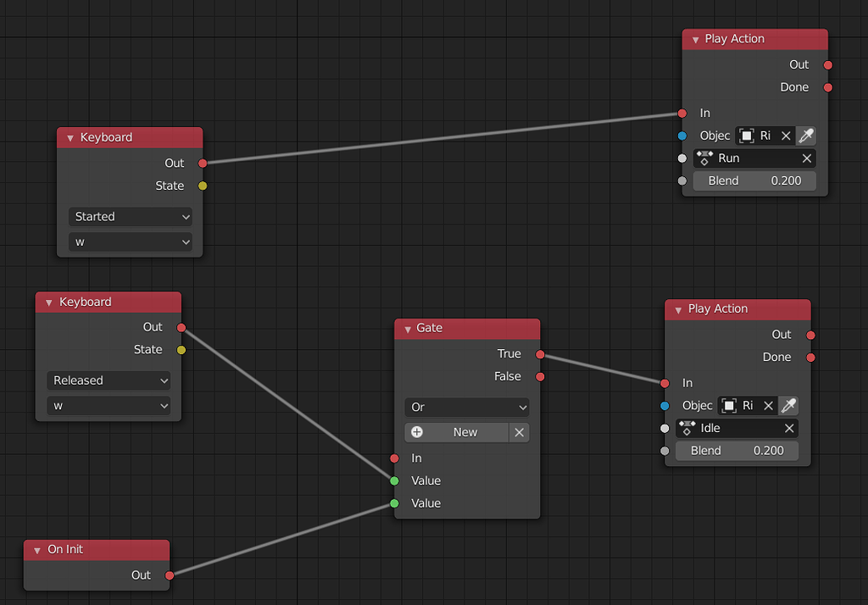This screenshot has width=868, height=605.
Task: Remove object Ri from the top Play Action node
Action: [785, 136]
